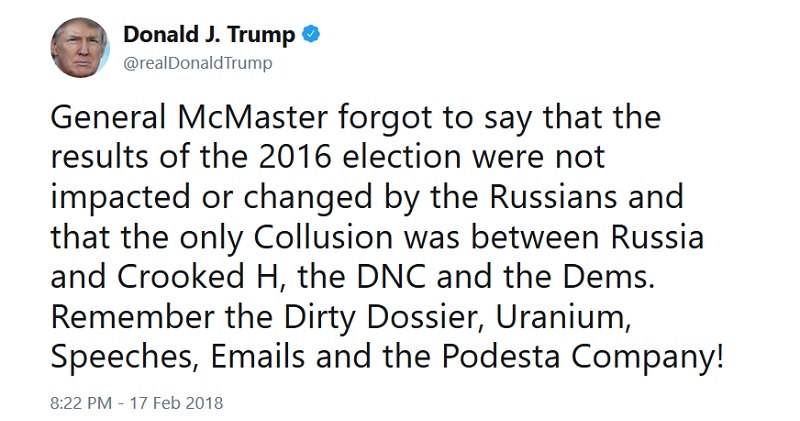Select the phrase Dirty Dossier
Viewport: 800px width, 421px height.
coord(382,318)
